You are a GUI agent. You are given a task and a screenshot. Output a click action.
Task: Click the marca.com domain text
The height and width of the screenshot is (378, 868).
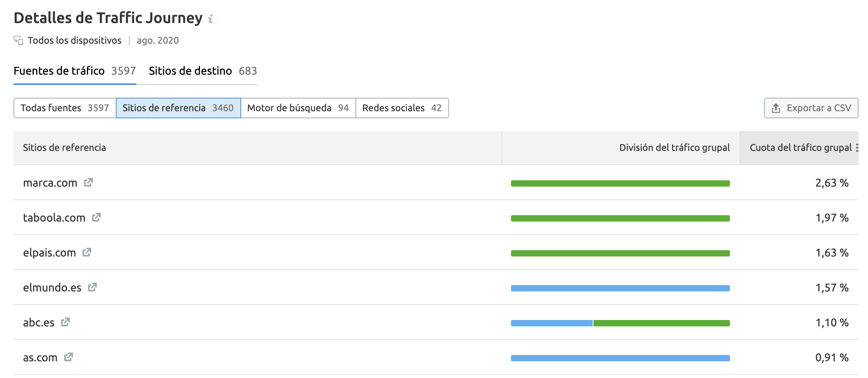tap(50, 183)
